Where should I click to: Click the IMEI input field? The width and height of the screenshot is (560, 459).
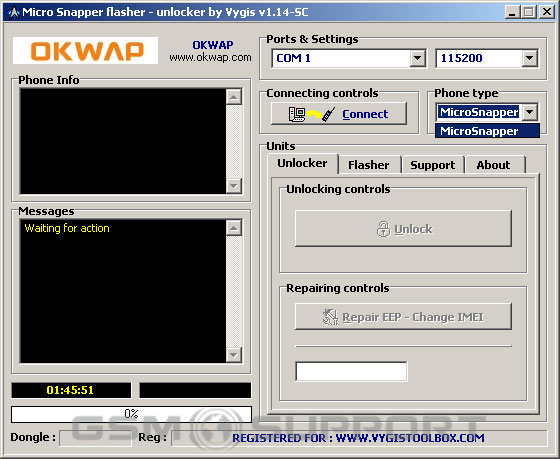point(351,371)
